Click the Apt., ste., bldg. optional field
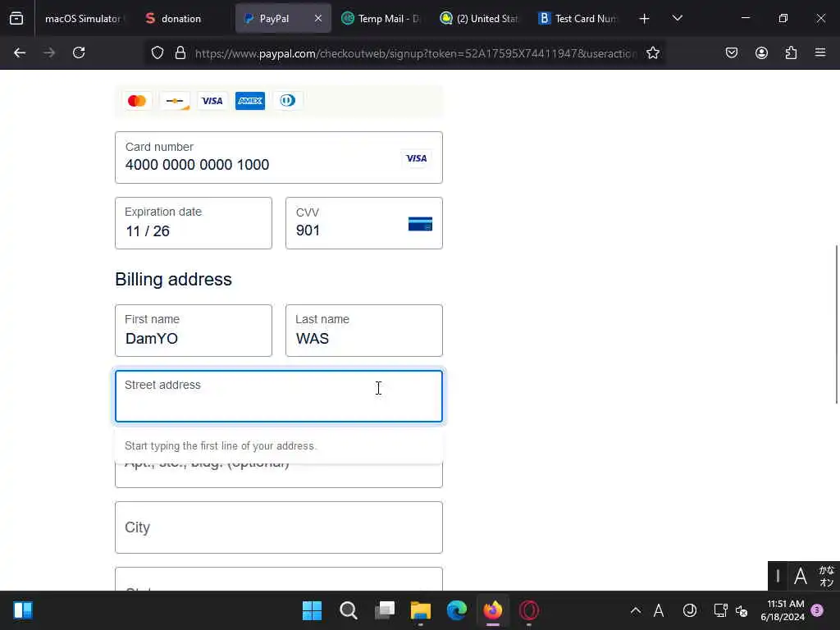 279,475
